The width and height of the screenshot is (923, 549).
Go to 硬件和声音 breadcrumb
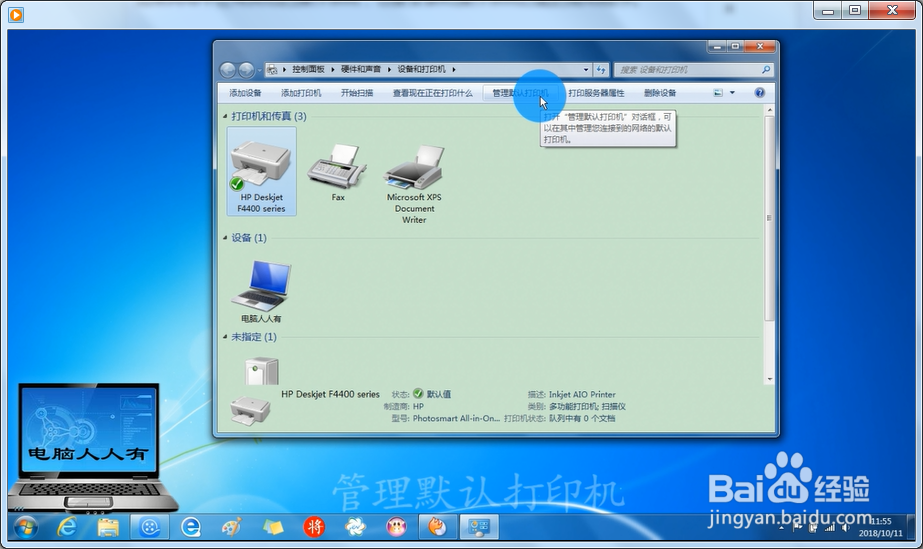361,69
